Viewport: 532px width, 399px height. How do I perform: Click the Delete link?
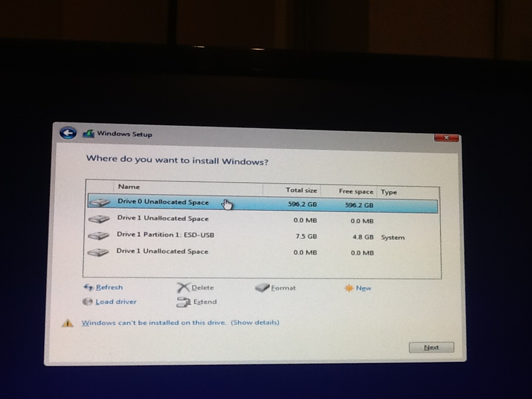tap(203, 288)
